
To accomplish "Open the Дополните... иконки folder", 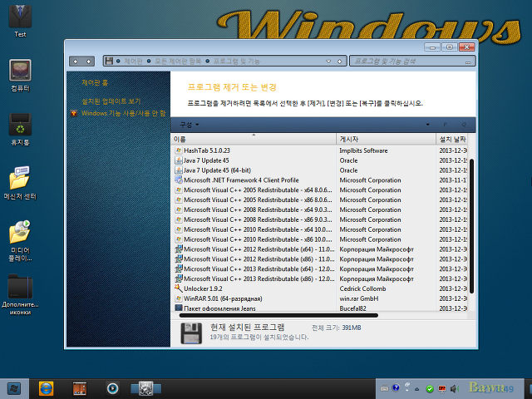I will [x=20, y=294].
